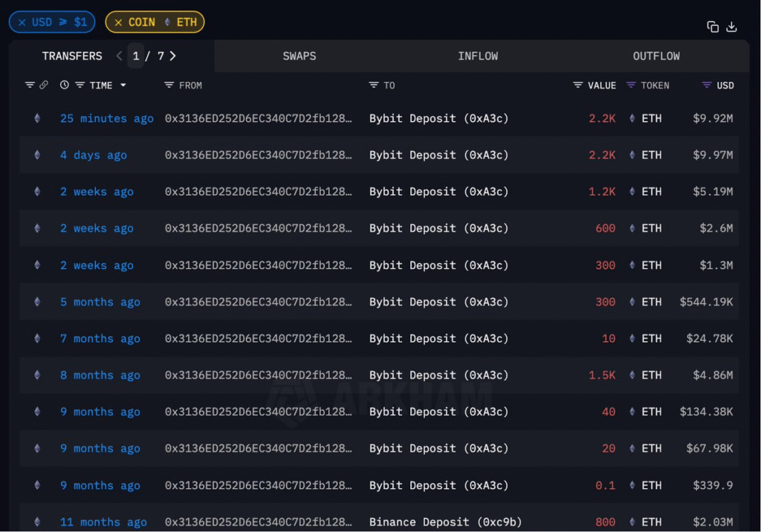Toggle TIME sort dropdown arrow
The image size is (761, 532).
pos(123,85)
